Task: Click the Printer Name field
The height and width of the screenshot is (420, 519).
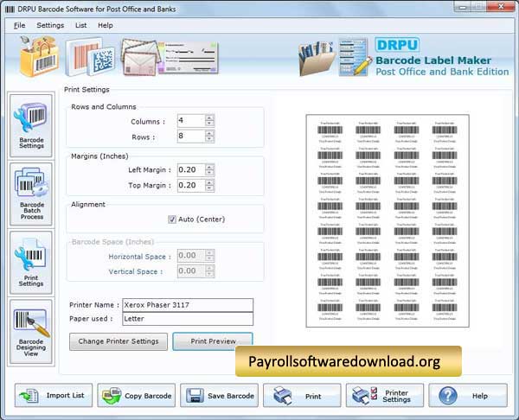Action: pos(188,305)
